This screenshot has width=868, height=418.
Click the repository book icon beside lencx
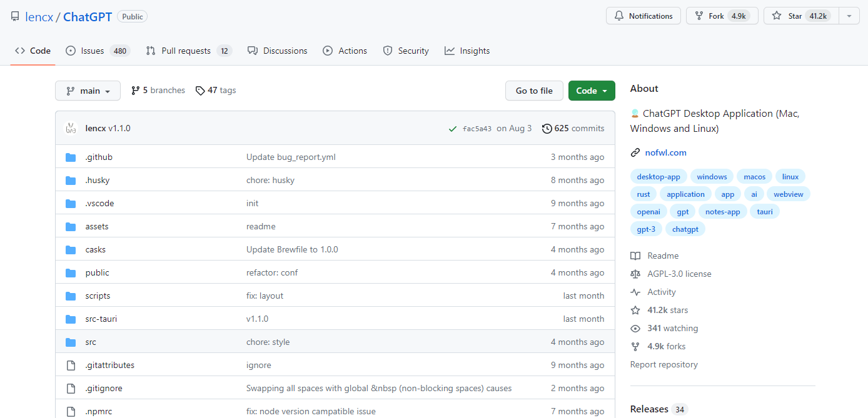click(15, 17)
